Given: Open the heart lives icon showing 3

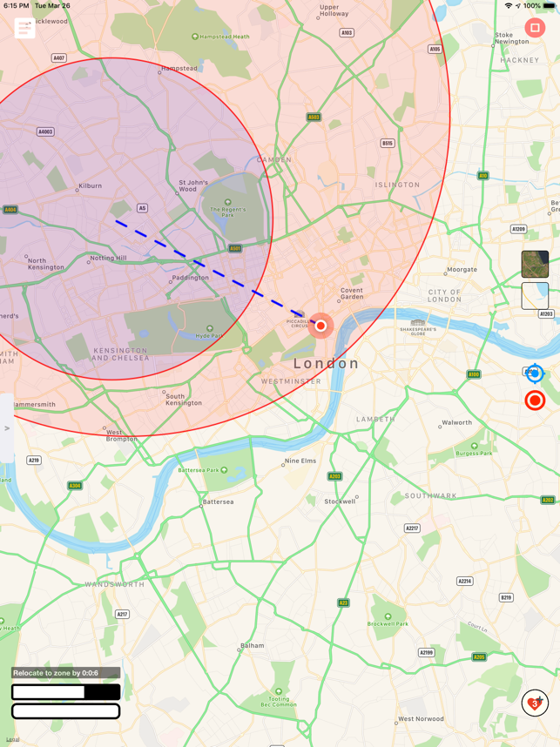Looking at the screenshot, I should pyautogui.click(x=535, y=703).
